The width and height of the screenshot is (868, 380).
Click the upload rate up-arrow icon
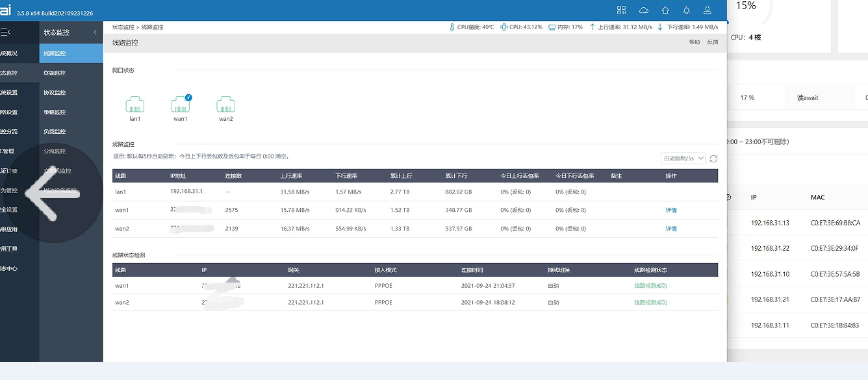coord(592,27)
